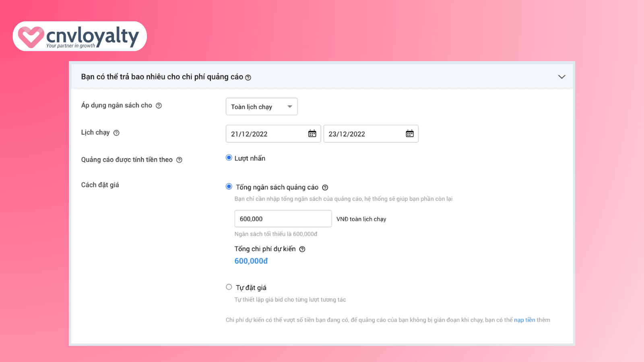Click the start date field showing 21/12/2022
This screenshot has width=644, height=362.
pos(266,134)
